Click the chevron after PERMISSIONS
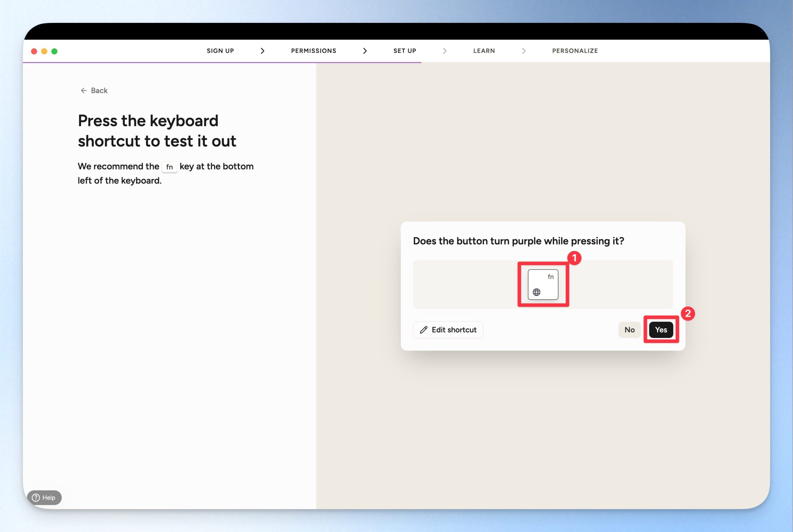 click(365, 51)
